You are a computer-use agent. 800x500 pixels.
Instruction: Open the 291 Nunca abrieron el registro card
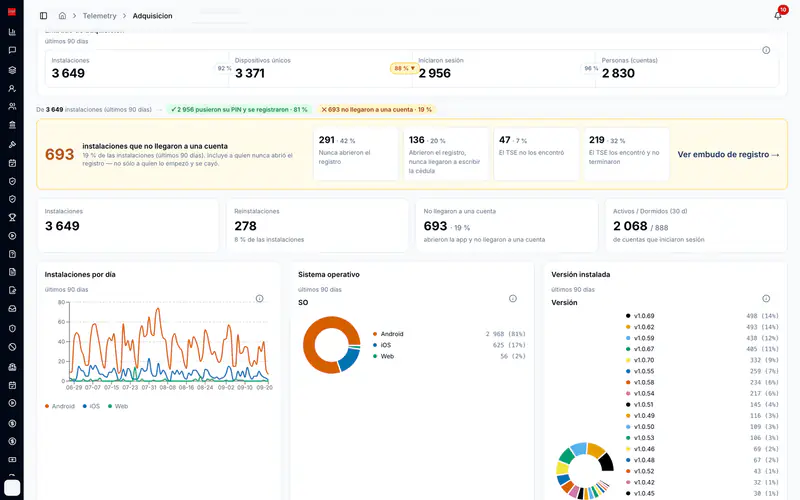coord(356,154)
